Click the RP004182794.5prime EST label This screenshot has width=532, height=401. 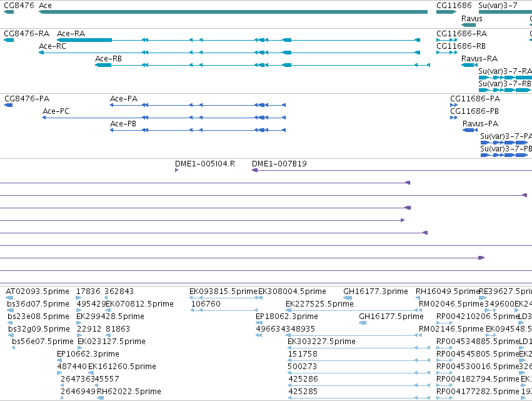(x=478, y=379)
